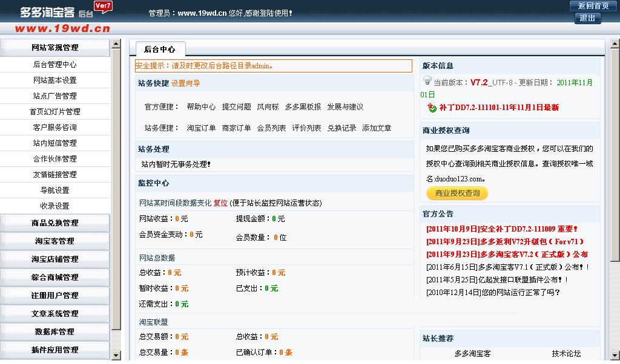Screen dimensions: 620x364
Task: Open 首页幻灯片管理 in the sidebar menu
Action: tap(55, 111)
